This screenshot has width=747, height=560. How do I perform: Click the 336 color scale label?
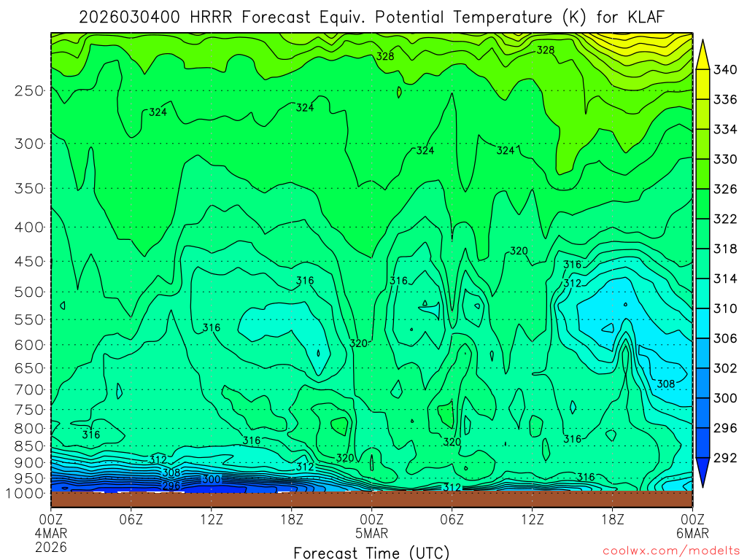pyautogui.click(x=725, y=99)
